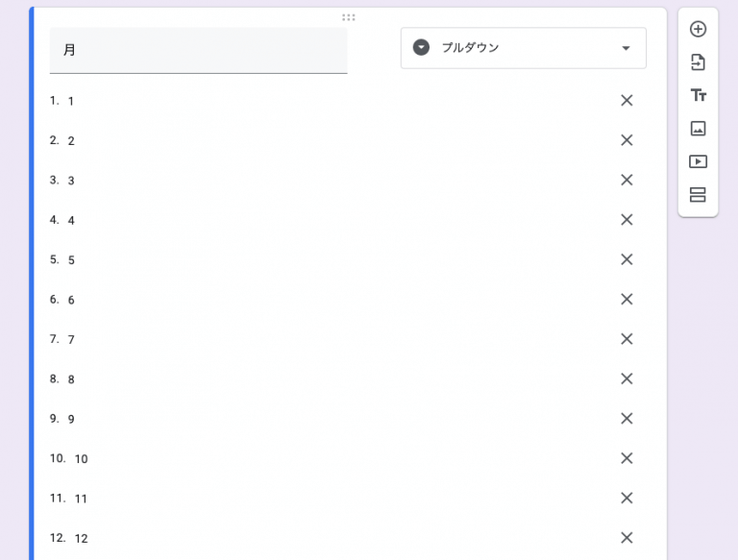
Task: Remove option 1 with its X button
Action: tap(627, 100)
